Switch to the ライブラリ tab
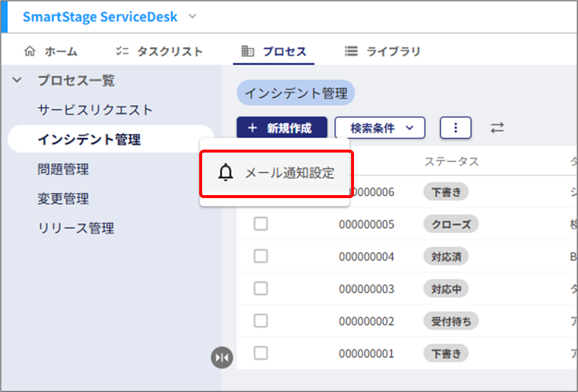The height and width of the screenshot is (392, 578). [393, 51]
